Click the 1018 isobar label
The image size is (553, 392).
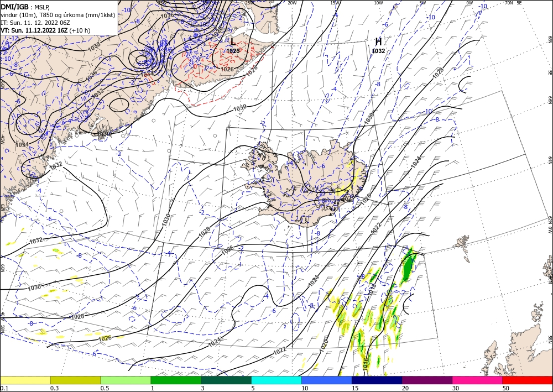click(x=373, y=290)
